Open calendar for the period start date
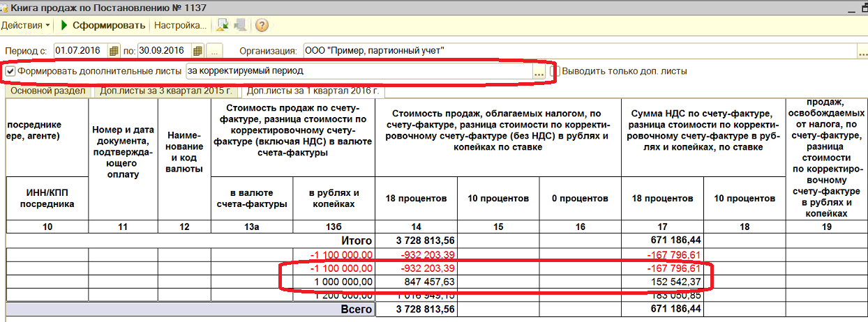 (114, 51)
